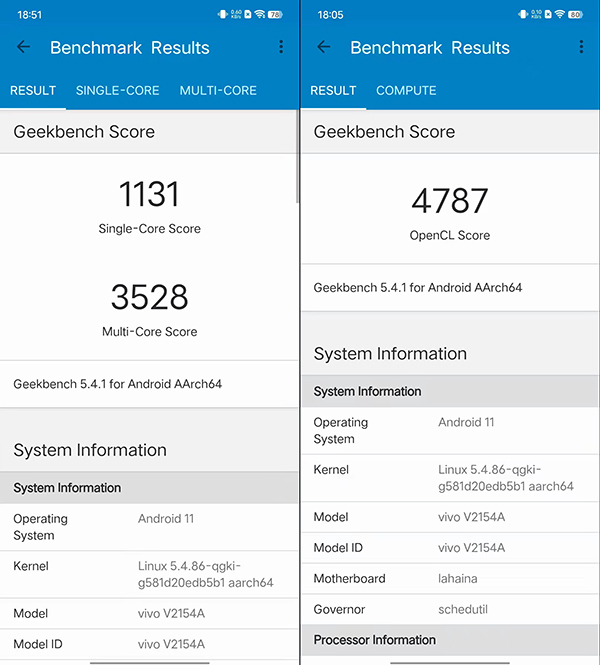Tap back arrow on left Benchmark Results screen

(x=24, y=47)
